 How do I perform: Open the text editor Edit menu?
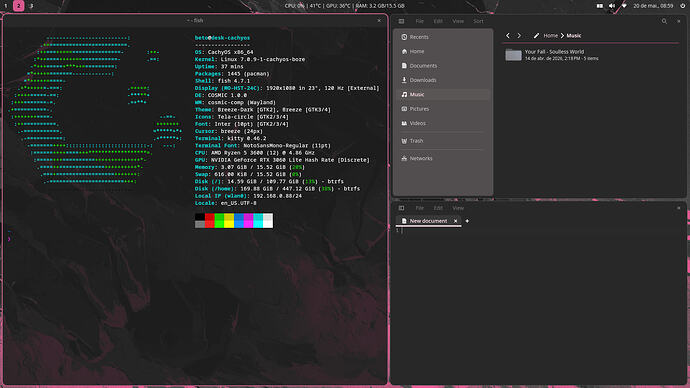438,208
